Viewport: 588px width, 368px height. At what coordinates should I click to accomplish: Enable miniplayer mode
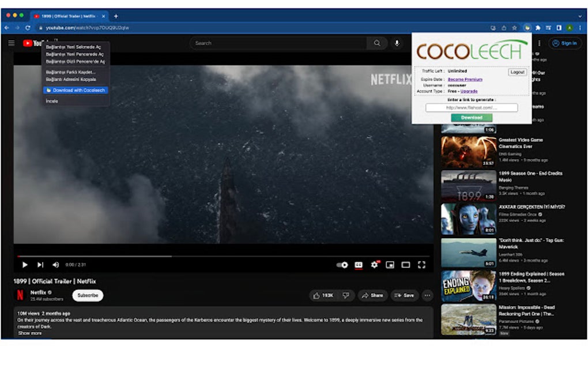[x=390, y=265]
